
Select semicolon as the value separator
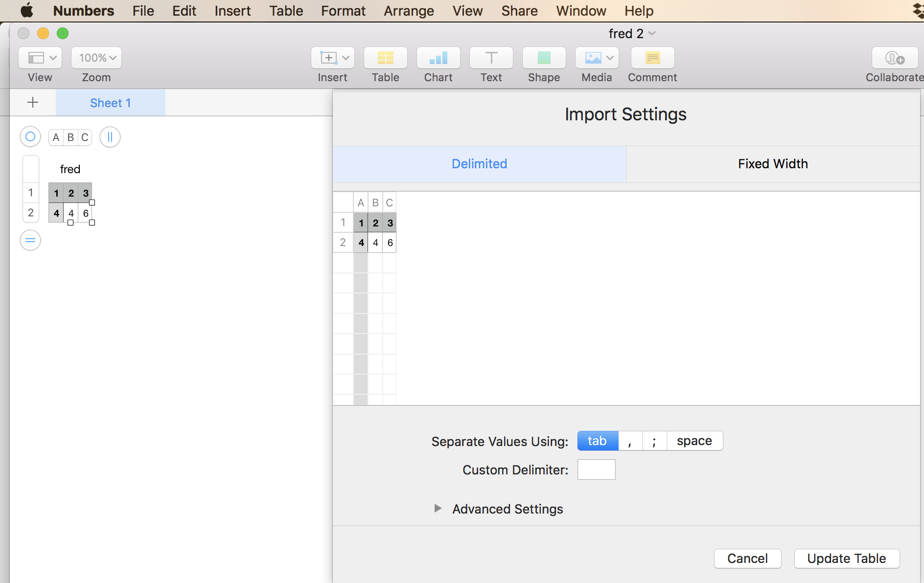click(655, 441)
